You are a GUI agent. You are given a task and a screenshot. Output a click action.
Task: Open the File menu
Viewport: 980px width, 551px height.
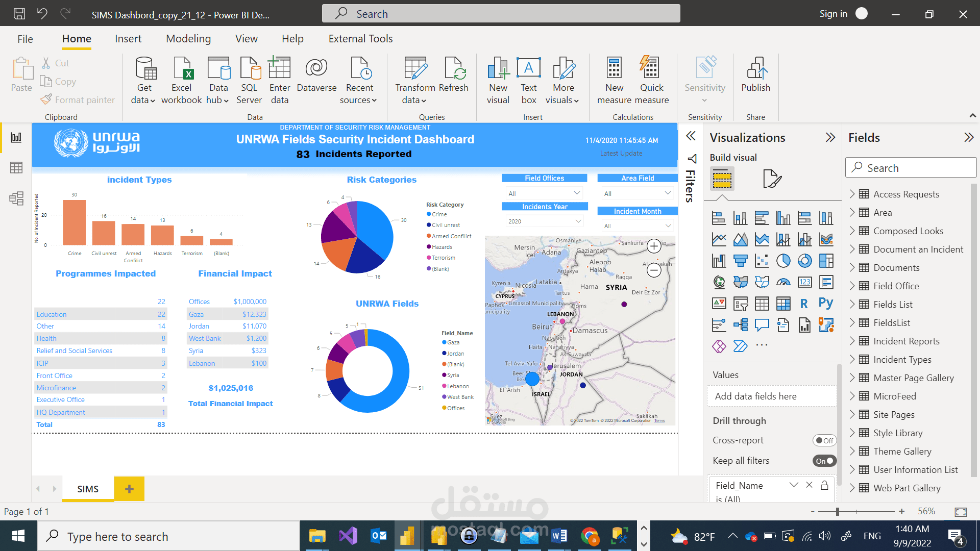(x=25, y=39)
